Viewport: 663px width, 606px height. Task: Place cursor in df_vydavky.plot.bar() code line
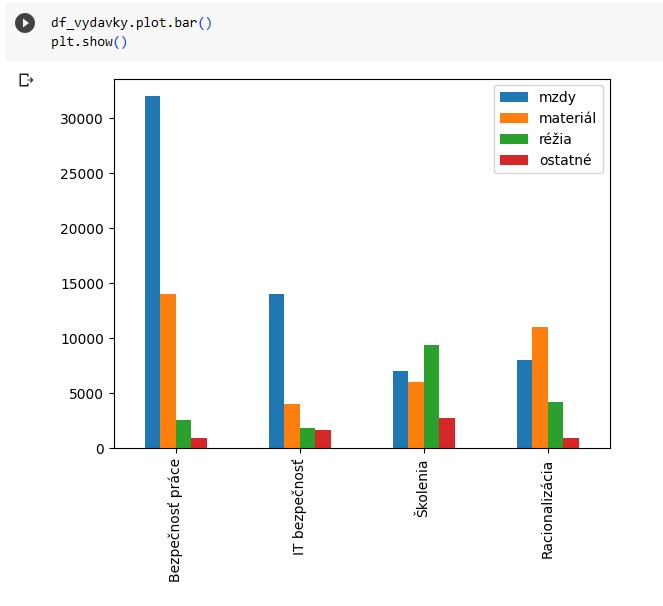pyautogui.click(x=131, y=22)
